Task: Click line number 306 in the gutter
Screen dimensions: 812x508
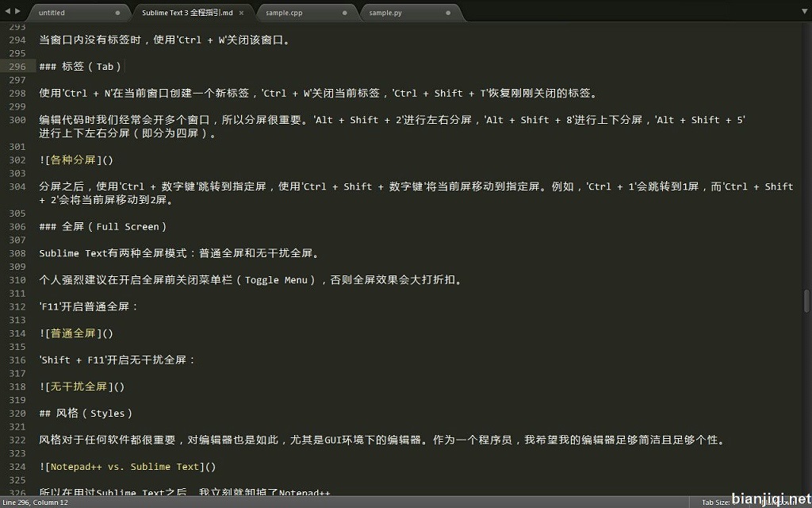Action: (17, 226)
